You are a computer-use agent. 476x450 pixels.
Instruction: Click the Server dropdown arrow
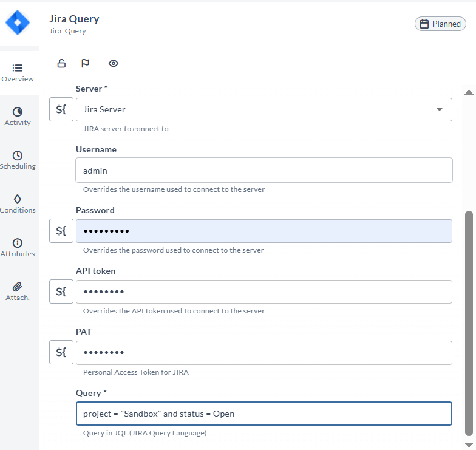(x=440, y=109)
